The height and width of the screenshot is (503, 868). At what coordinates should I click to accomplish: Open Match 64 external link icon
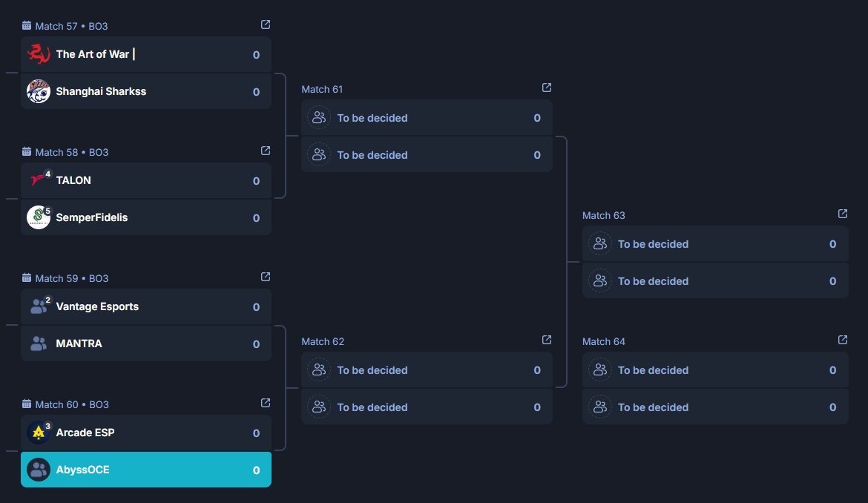[843, 340]
